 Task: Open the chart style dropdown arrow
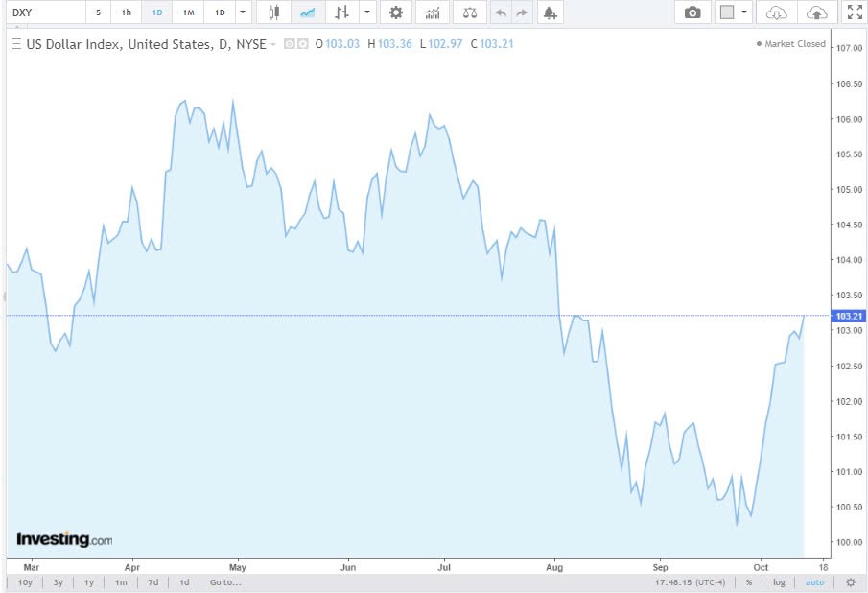(366, 12)
